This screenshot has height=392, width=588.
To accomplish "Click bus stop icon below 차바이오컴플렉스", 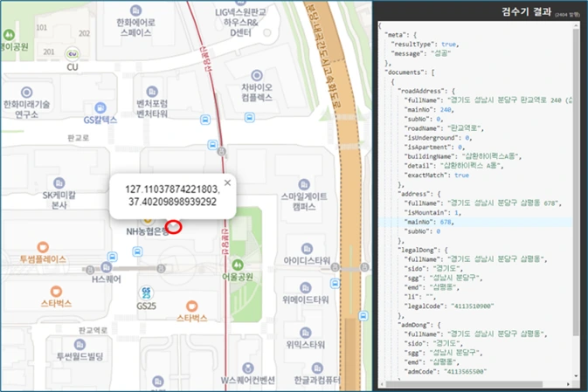I will point(249,118).
